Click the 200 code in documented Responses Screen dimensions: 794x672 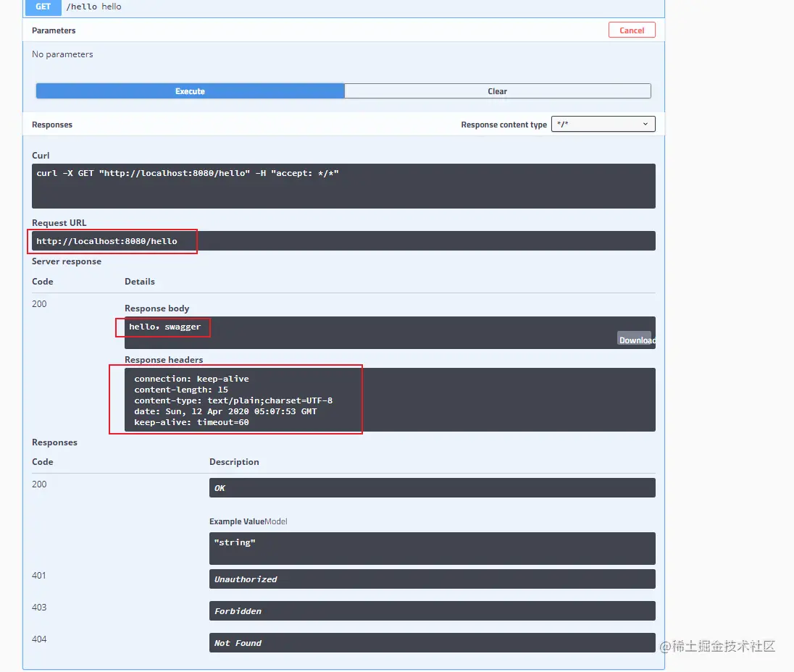[x=39, y=484]
